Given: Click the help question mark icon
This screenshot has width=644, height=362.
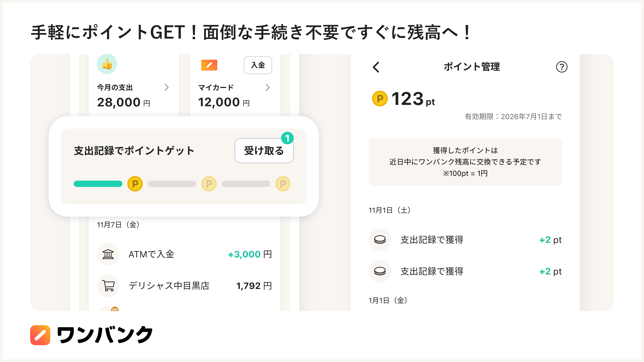Looking at the screenshot, I should pyautogui.click(x=561, y=67).
